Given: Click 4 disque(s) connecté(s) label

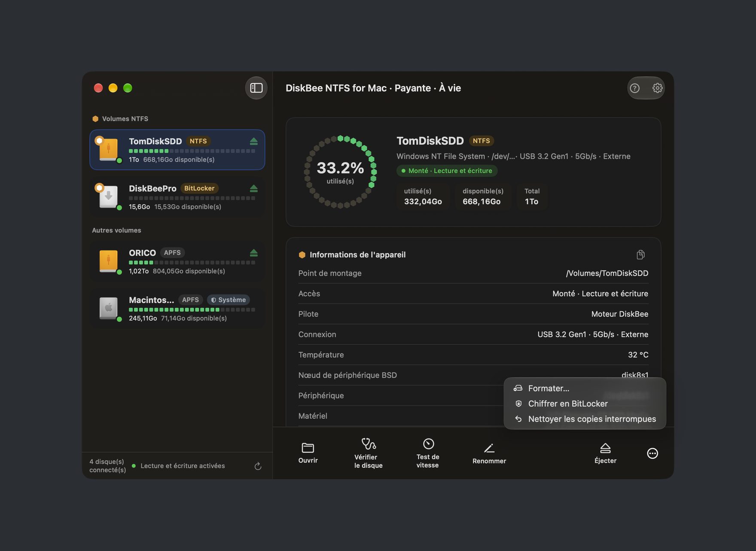Looking at the screenshot, I should (x=107, y=466).
